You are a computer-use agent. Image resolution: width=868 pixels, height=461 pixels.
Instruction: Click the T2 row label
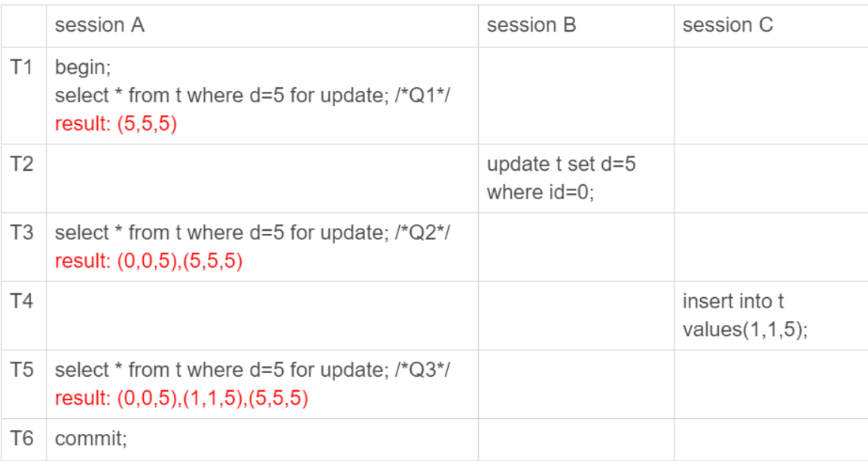(x=23, y=164)
